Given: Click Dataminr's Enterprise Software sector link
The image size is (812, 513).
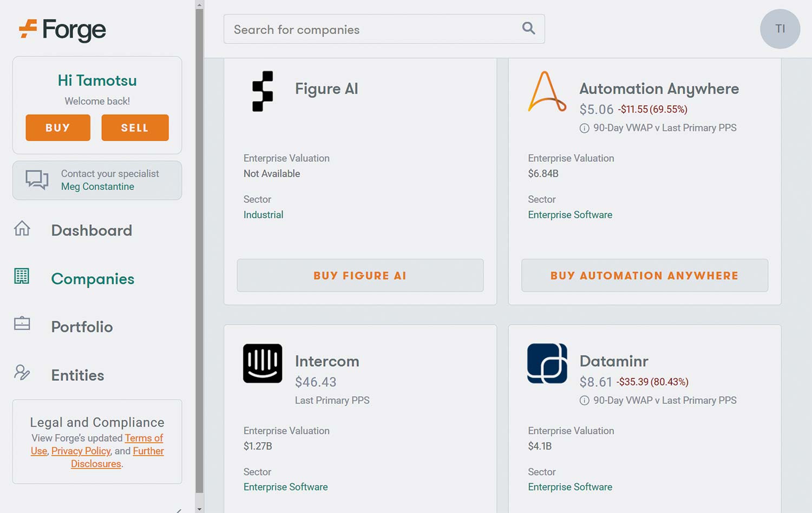Looking at the screenshot, I should coord(570,487).
